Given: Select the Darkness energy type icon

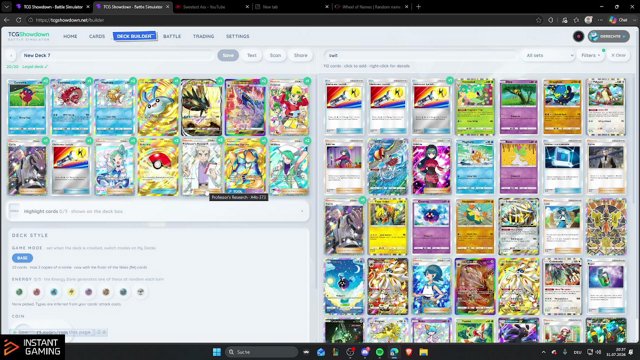Looking at the screenshot, I should click(123, 292).
